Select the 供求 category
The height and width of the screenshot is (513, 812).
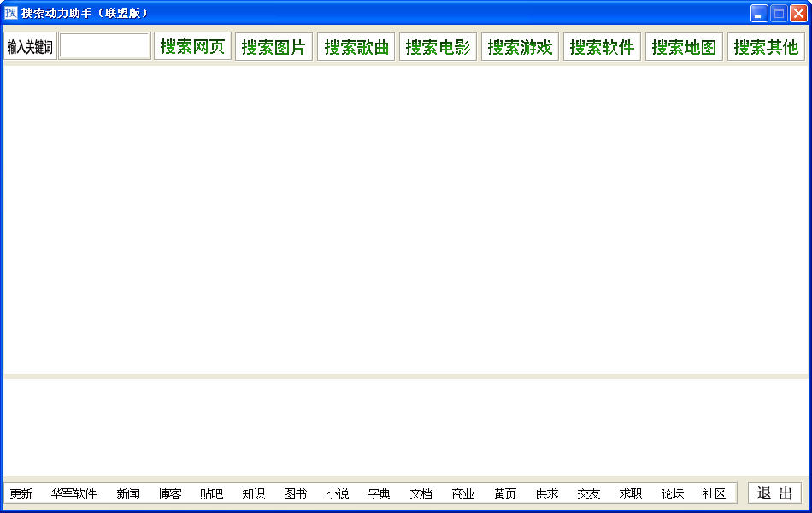pos(547,494)
